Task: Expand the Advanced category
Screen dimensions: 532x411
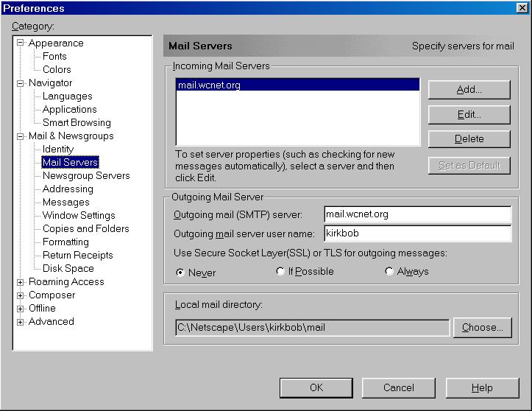Action: click(21, 321)
